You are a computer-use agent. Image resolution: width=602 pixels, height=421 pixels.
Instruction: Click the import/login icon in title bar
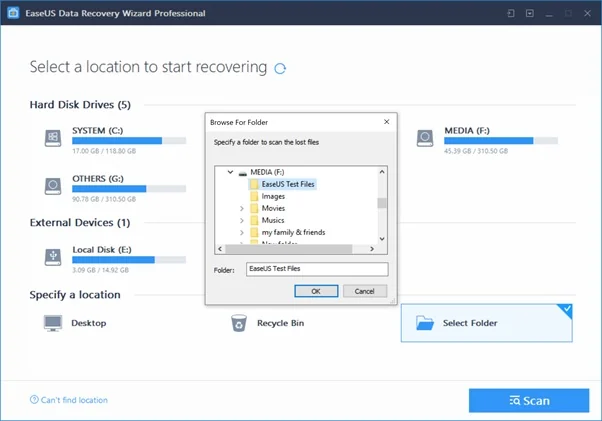pos(512,13)
